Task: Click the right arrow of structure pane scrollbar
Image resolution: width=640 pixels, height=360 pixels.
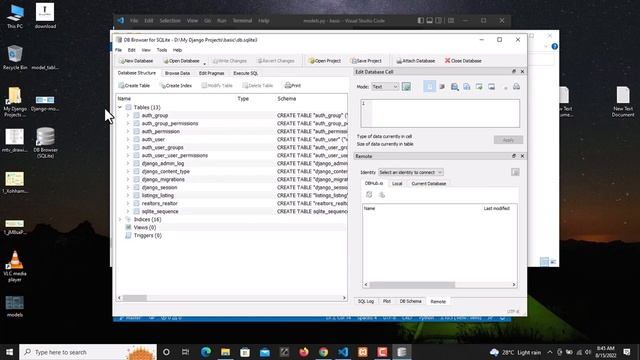Action: [x=344, y=298]
